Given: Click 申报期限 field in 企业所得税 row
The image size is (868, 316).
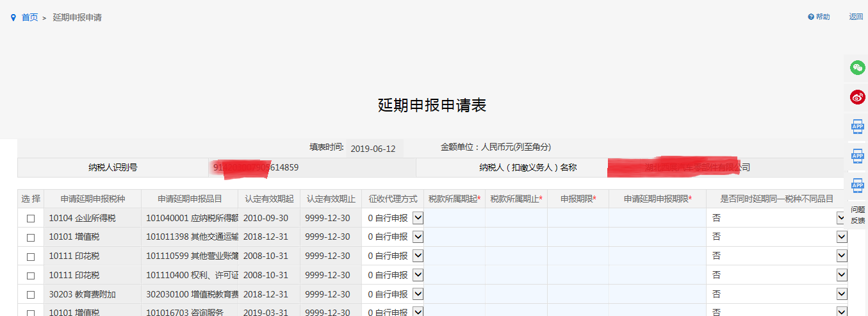Looking at the screenshot, I should click(x=578, y=218).
